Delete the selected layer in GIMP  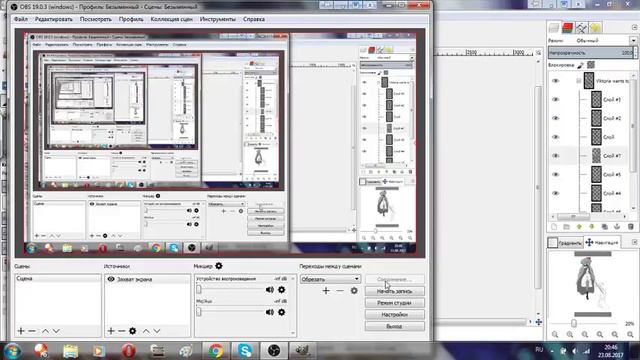[631, 227]
